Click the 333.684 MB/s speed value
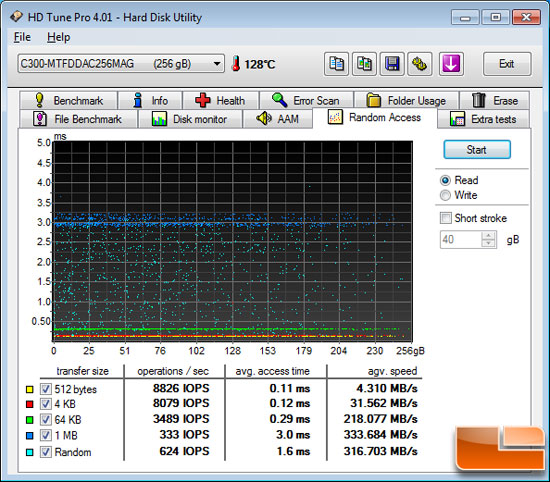This screenshot has height=482, width=550. click(381, 435)
